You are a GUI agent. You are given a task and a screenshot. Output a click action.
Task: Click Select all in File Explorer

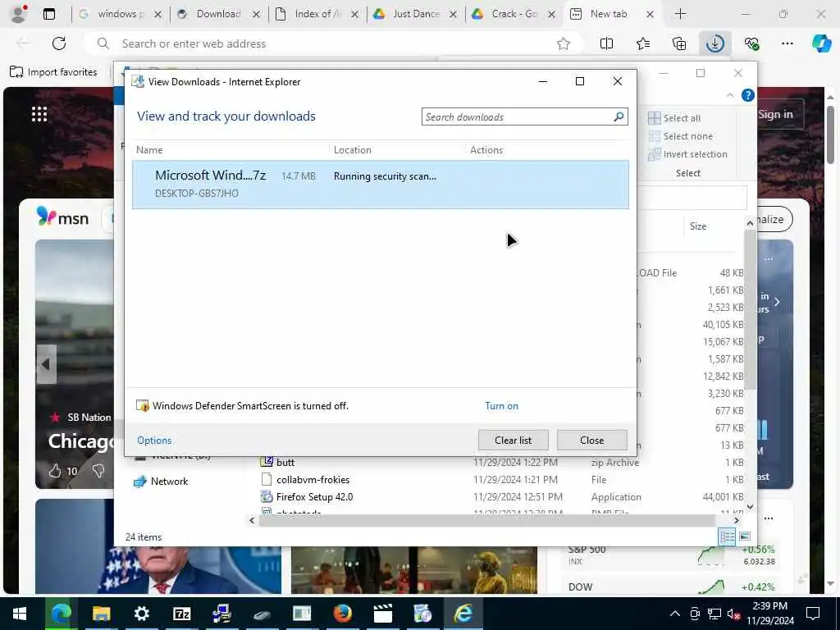674,118
